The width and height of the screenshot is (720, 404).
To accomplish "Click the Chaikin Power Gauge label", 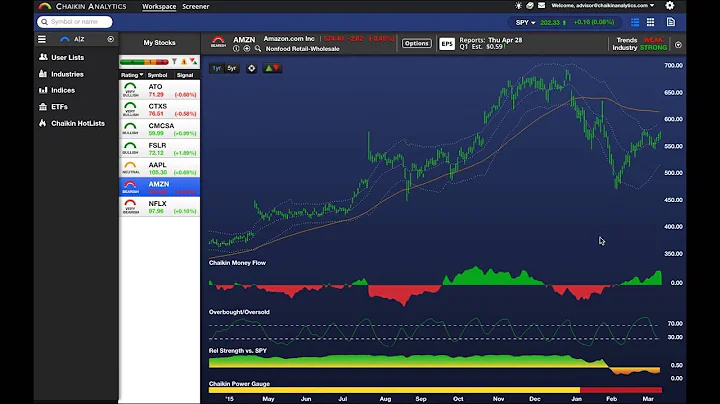I will tap(239, 384).
